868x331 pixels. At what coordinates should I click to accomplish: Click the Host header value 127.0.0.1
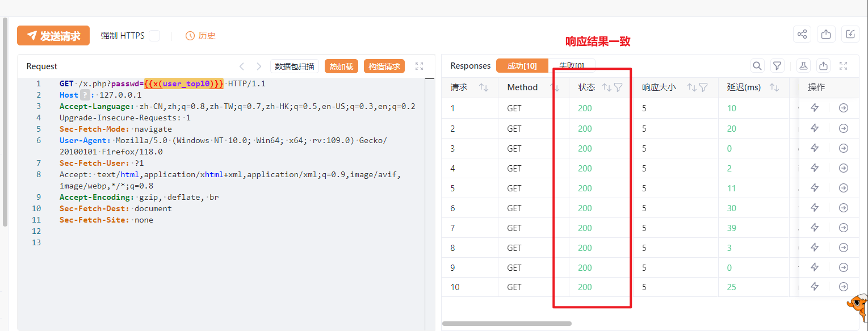tap(120, 95)
